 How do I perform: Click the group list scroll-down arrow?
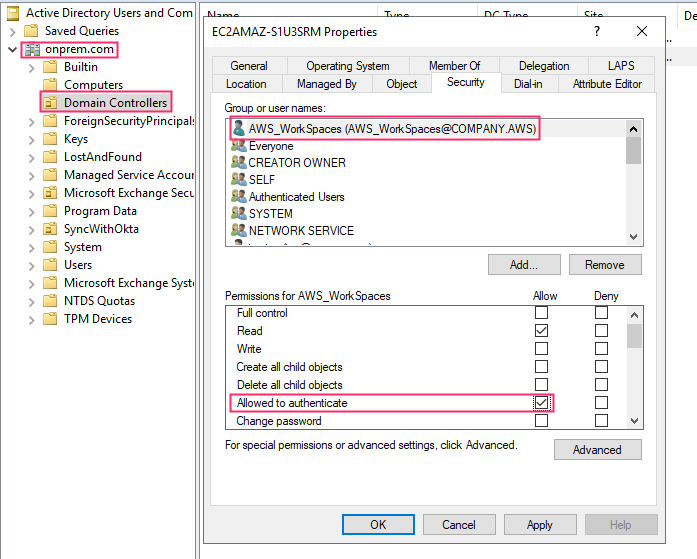coord(633,237)
